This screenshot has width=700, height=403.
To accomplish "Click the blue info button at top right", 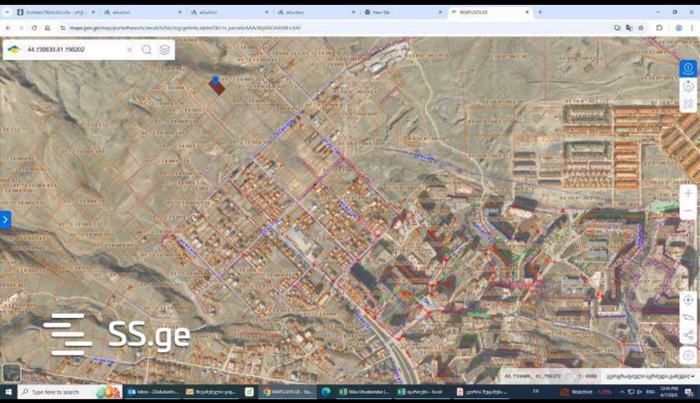I will click(x=688, y=68).
